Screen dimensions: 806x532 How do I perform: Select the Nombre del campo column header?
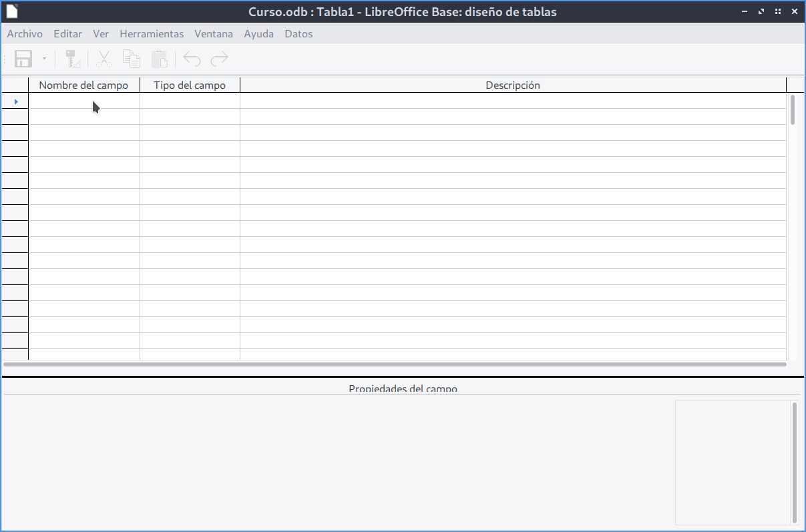click(x=83, y=85)
